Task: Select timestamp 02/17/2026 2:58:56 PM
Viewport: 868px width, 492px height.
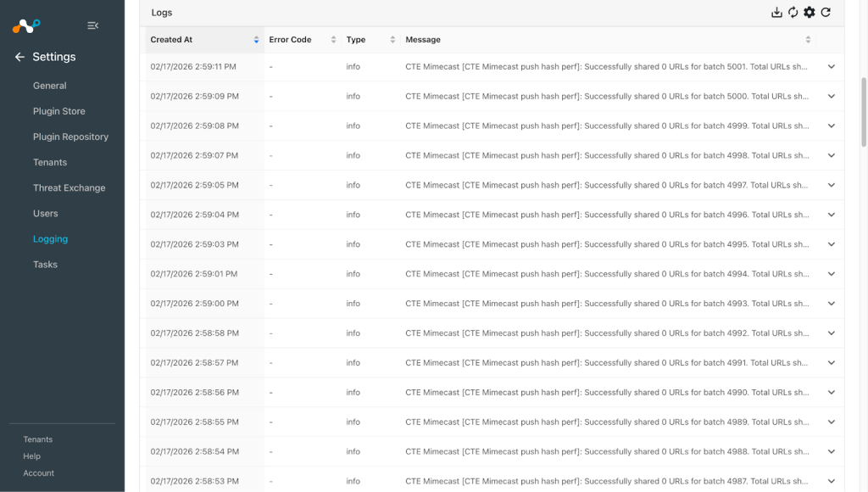Action: point(194,392)
